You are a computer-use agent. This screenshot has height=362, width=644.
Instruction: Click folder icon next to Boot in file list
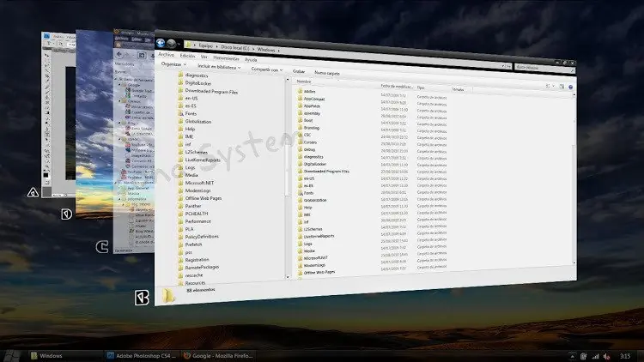300,120
